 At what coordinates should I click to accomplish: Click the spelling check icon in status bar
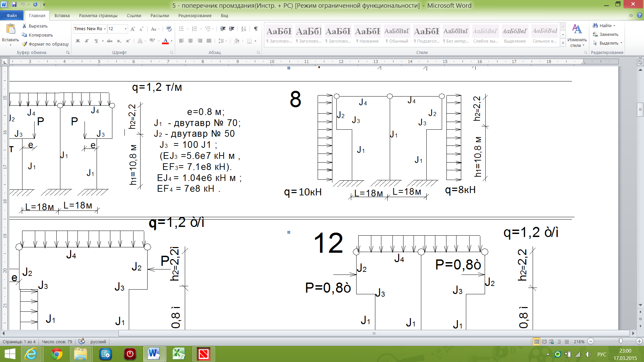coord(81,342)
